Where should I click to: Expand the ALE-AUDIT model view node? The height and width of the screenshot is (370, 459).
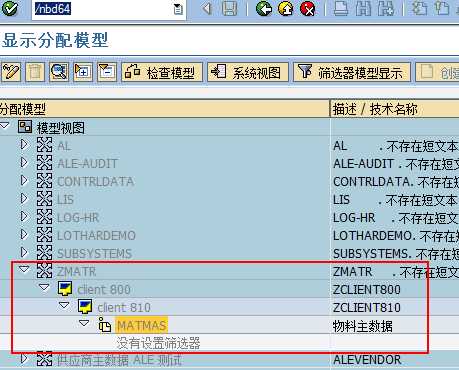[x=24, y=162]
